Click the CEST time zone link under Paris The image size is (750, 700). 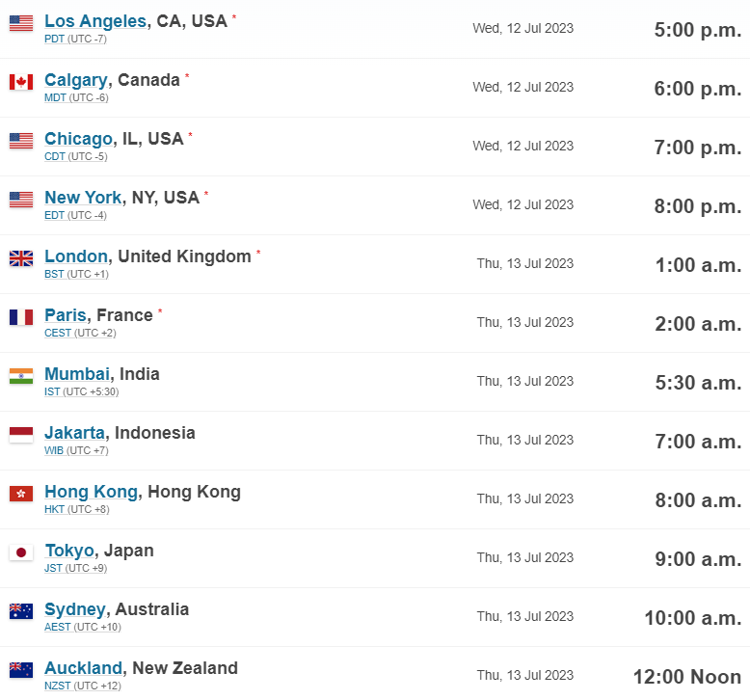58,334
